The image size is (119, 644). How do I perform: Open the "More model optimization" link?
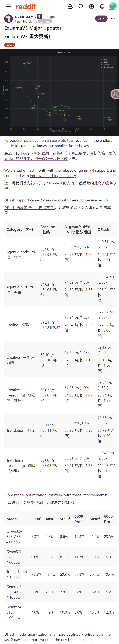25,495
